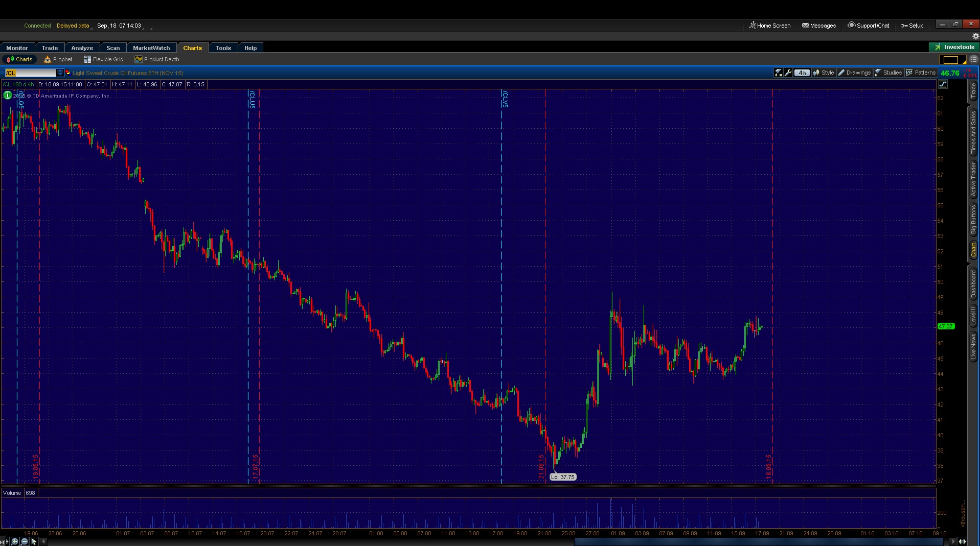The image size is (980, 546).
Task: Open the Studies menu
Action: click(888, 73)
